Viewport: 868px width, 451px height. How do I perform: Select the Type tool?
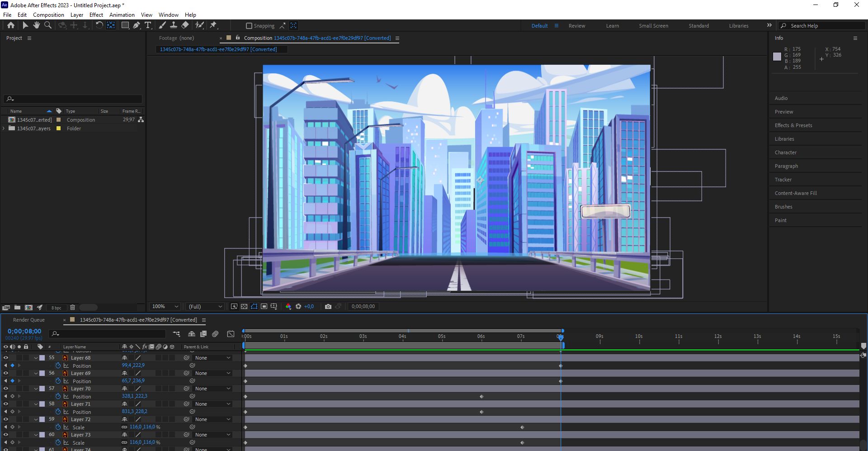click(x=148, y=25)
